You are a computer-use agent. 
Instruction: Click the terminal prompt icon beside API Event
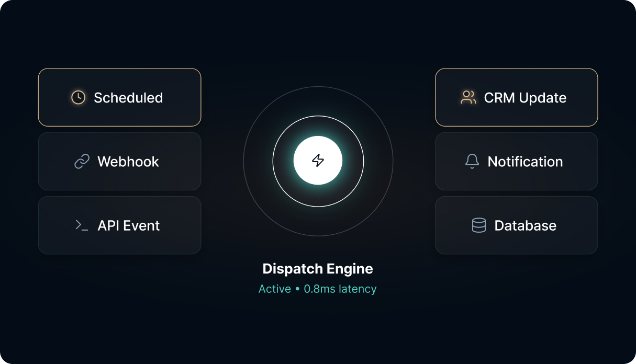pos(82,225)
